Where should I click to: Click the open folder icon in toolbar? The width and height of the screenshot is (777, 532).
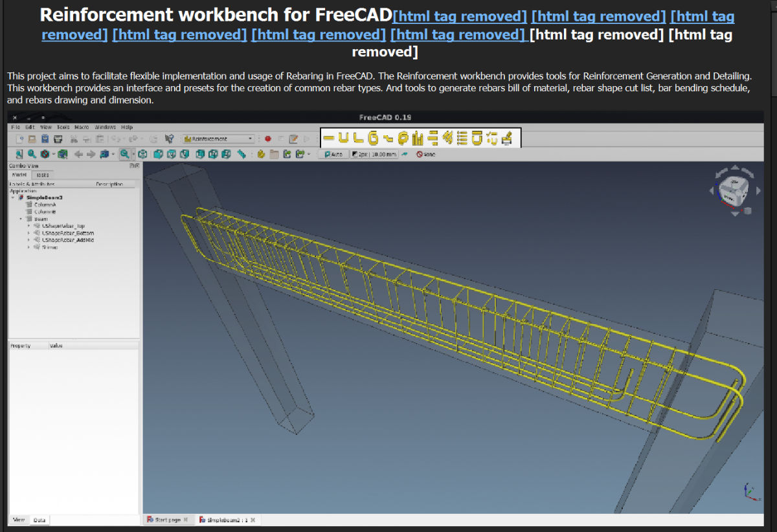(274, 154)
